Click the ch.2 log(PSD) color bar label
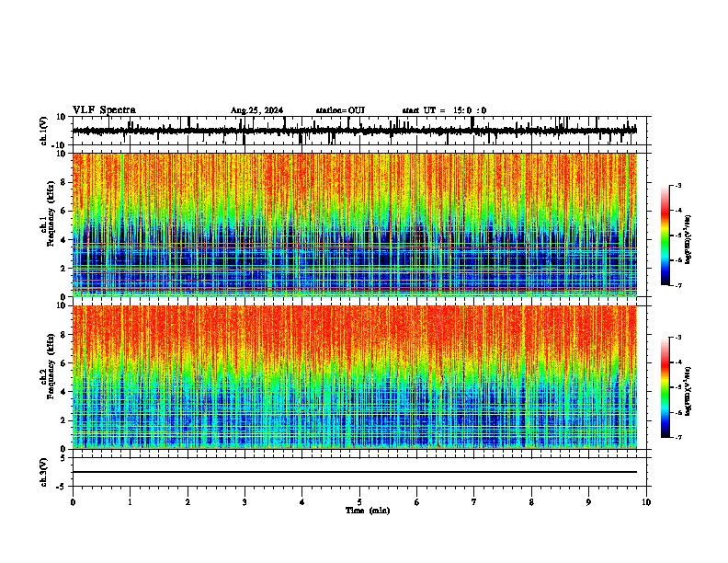This screenshot has width=728, height=563. pos(688,391)
